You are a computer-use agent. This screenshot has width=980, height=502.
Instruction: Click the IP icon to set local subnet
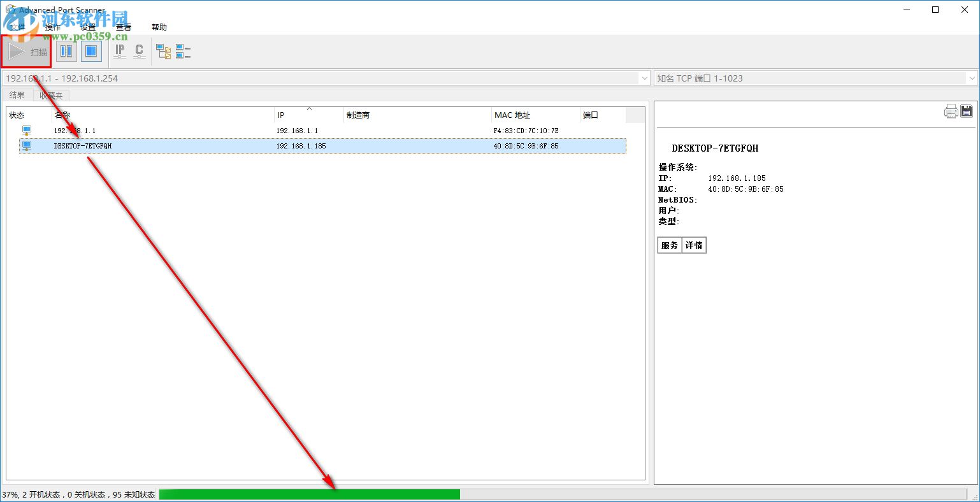tap(119, 51)
